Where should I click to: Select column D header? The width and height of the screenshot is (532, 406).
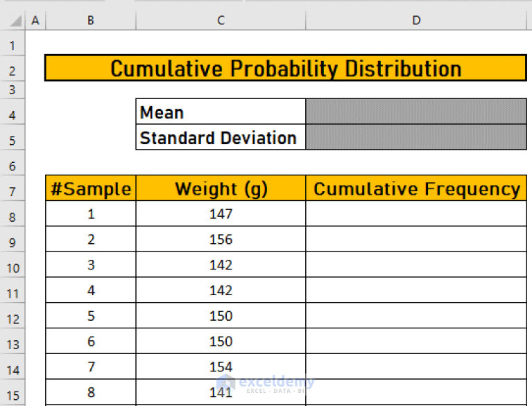click(416, 20)
